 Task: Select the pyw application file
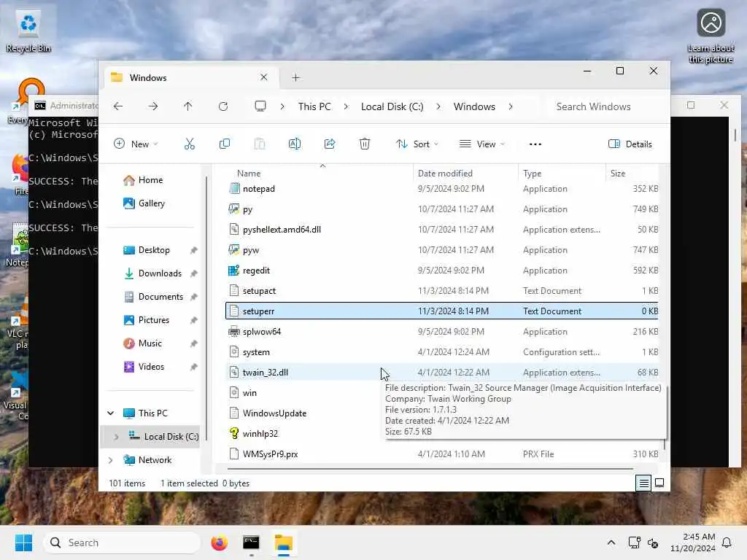point(441,250)
